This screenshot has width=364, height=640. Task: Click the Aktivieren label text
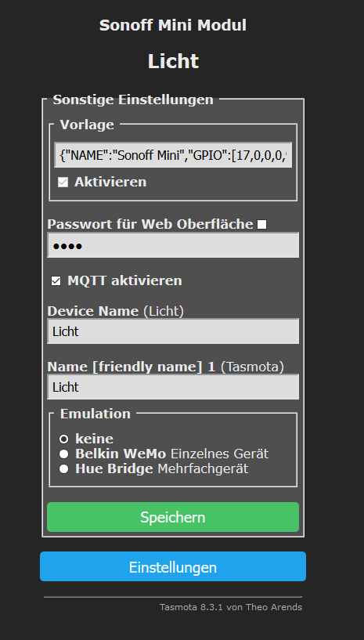pos(110,182)
